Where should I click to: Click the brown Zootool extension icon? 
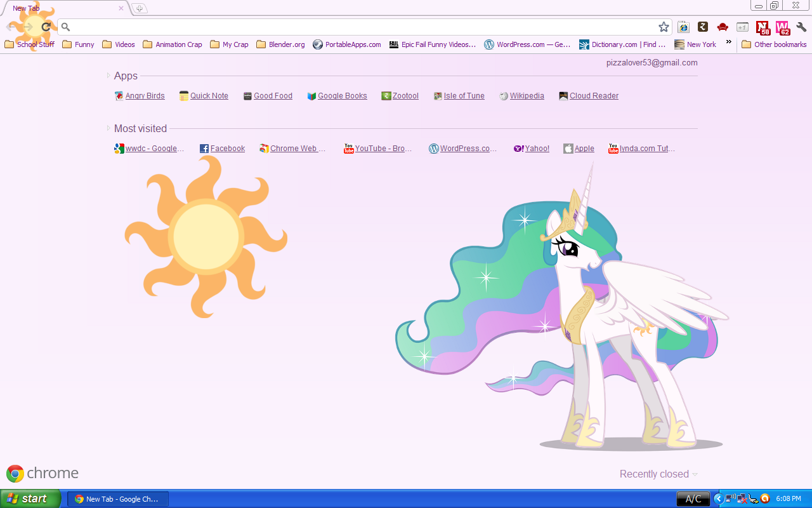(x=703, y=27)
